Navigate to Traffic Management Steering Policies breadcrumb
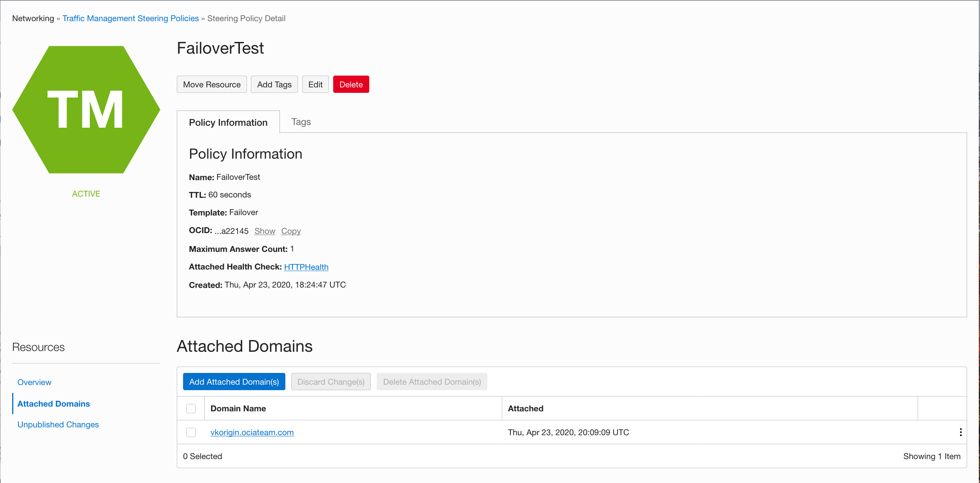The height and width of the screenshot is (483, 980). 131,18
